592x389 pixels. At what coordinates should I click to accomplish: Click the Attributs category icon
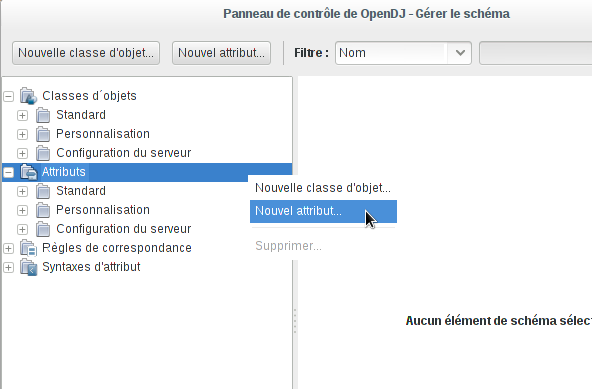[x=28, y=172]
